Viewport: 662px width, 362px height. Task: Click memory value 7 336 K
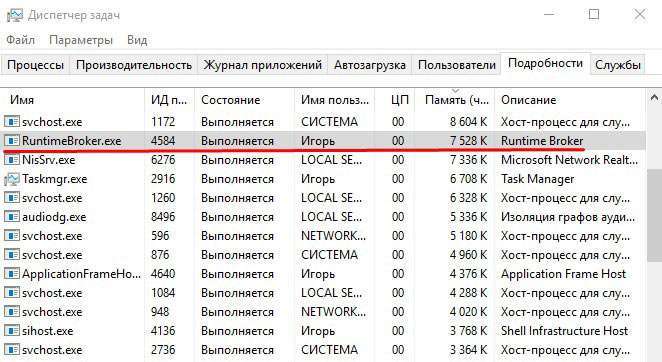click(468, 160)
